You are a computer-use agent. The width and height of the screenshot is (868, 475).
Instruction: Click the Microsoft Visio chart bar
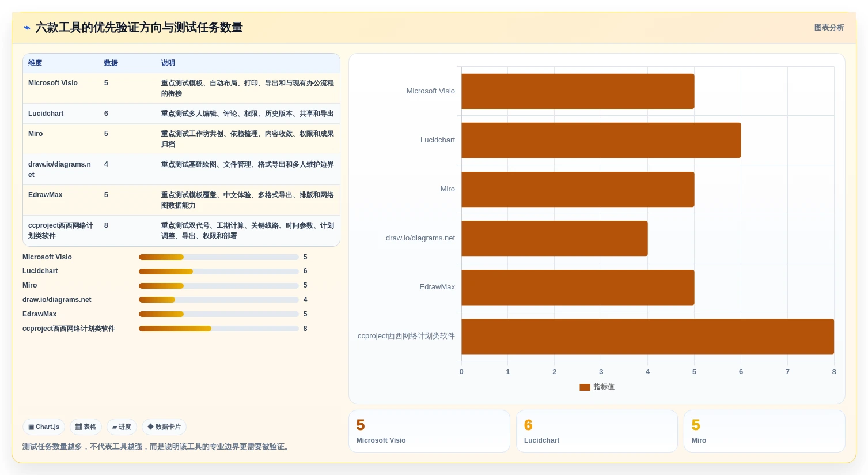(x=578, y=91)
